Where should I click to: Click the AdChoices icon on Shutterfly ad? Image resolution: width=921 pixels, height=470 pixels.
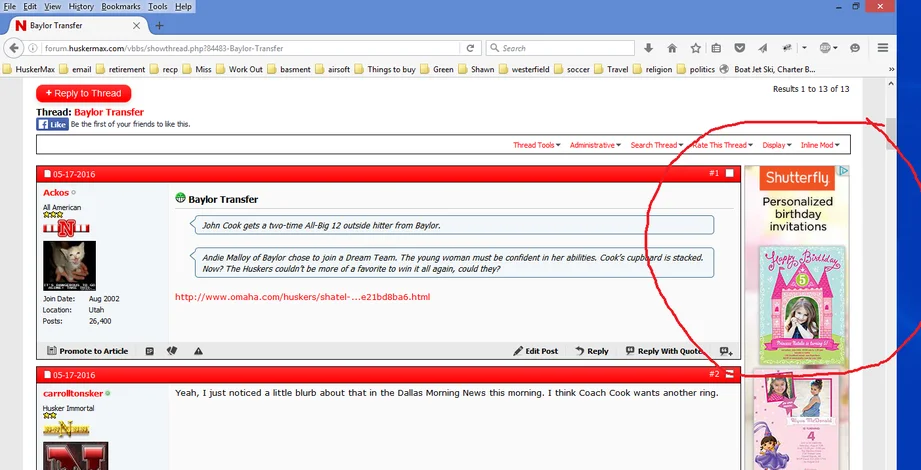(843, 171)
